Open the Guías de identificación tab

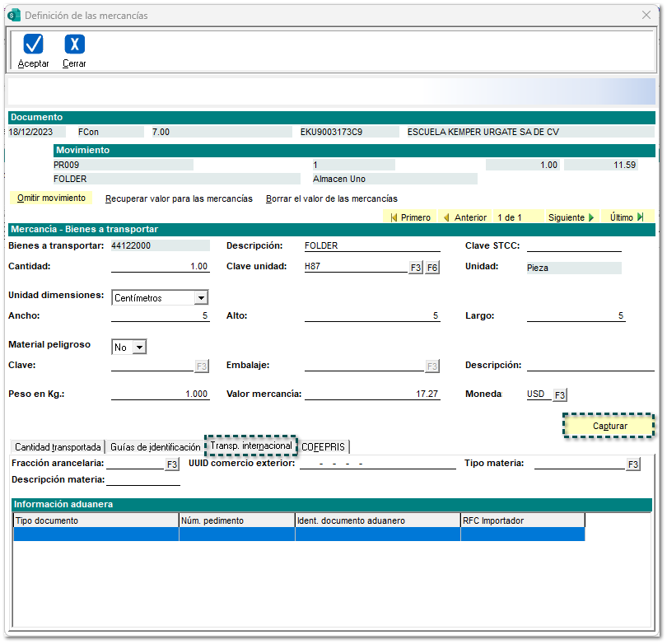155,447
